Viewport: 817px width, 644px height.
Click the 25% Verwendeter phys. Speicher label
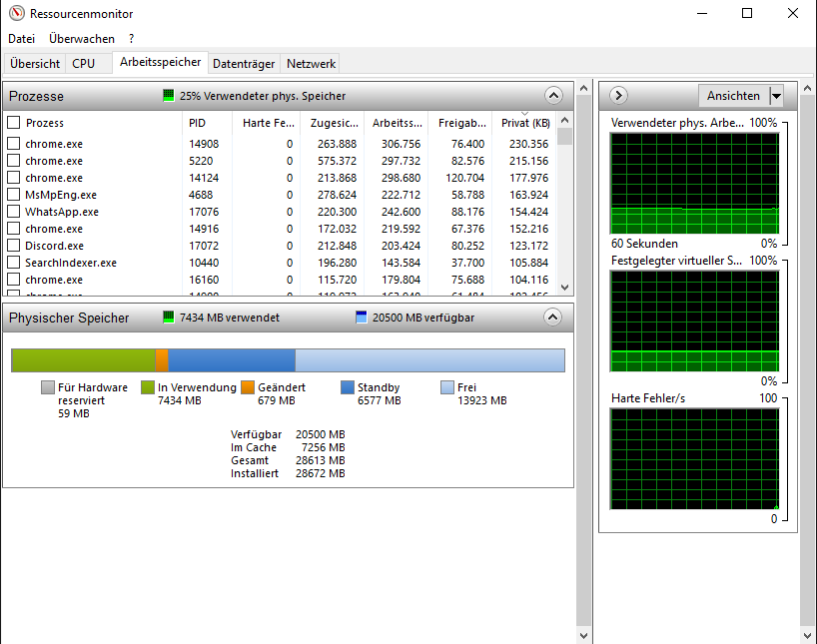263,96
